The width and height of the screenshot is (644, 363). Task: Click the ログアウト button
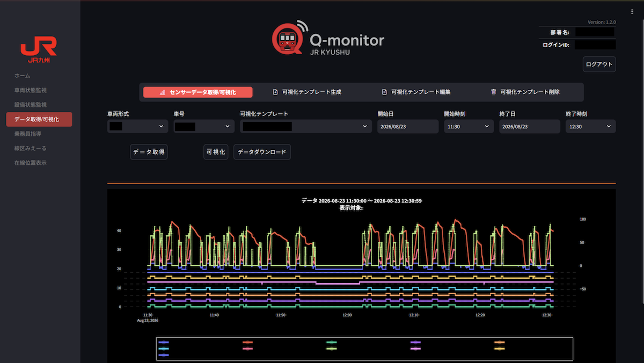point(599,64)
